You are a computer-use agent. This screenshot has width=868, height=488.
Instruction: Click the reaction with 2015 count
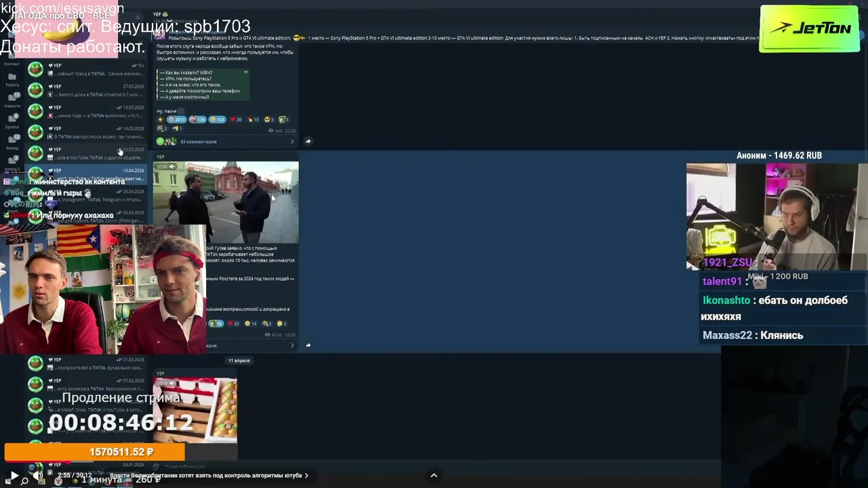(x=176, y=120)
